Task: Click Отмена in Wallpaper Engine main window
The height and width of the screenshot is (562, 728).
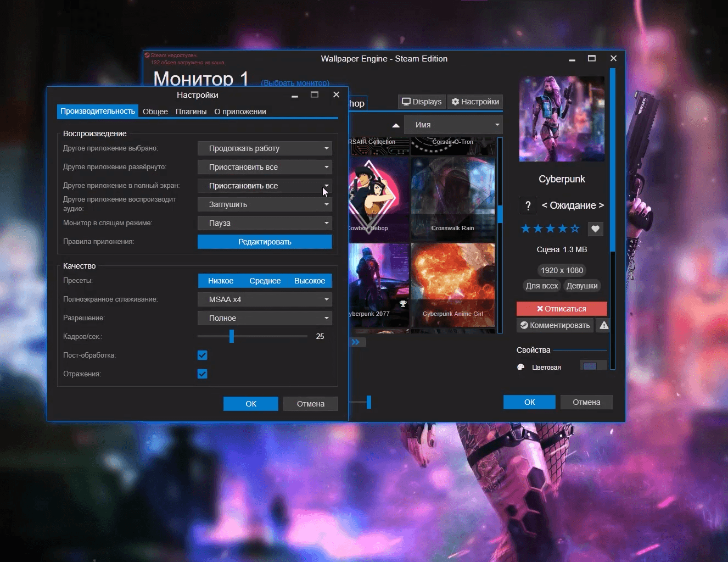Action: point(586,402)
